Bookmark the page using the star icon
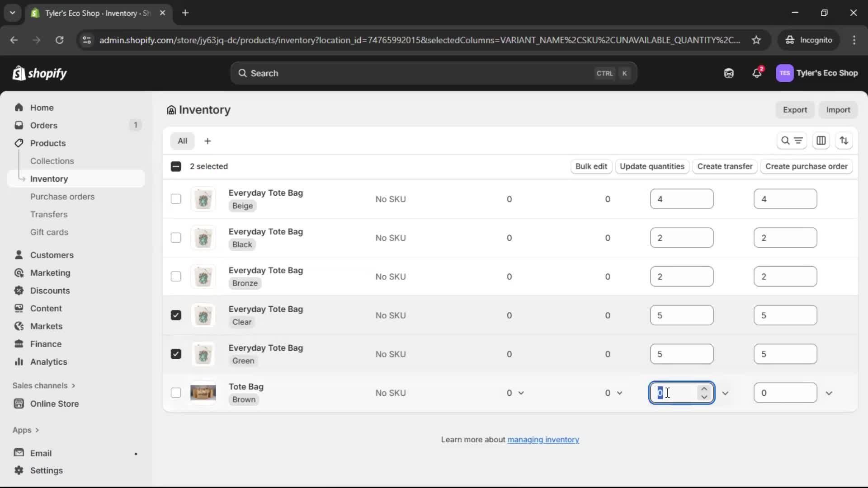This screenshot has width=868, height=488. pyautogui.click(x=757, y=40)
